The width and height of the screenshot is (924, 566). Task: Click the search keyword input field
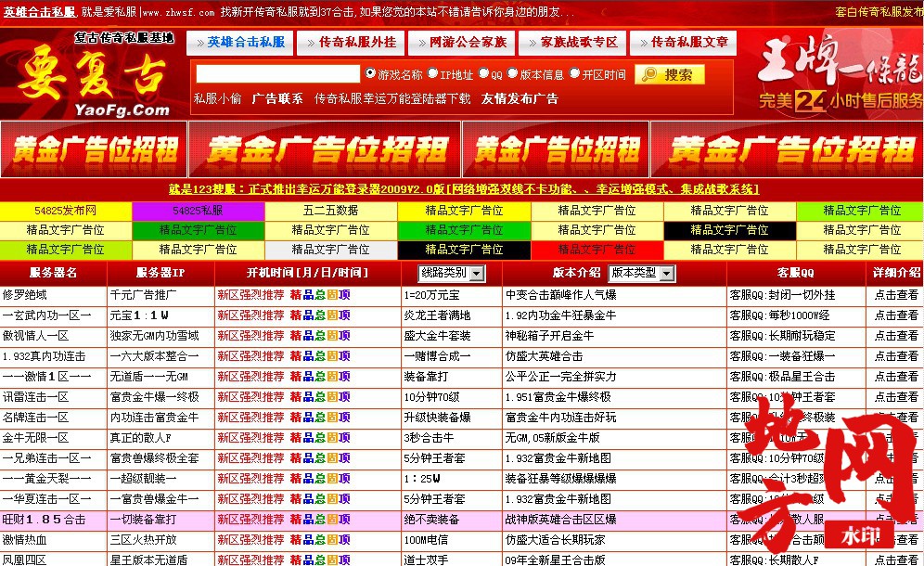pos(277,73)
